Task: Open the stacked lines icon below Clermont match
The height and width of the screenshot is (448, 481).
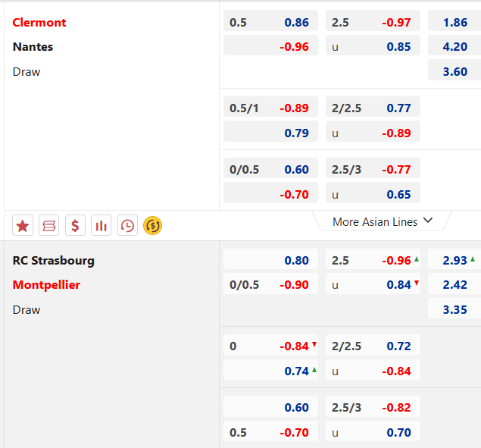Action: [x=48, y=226]
